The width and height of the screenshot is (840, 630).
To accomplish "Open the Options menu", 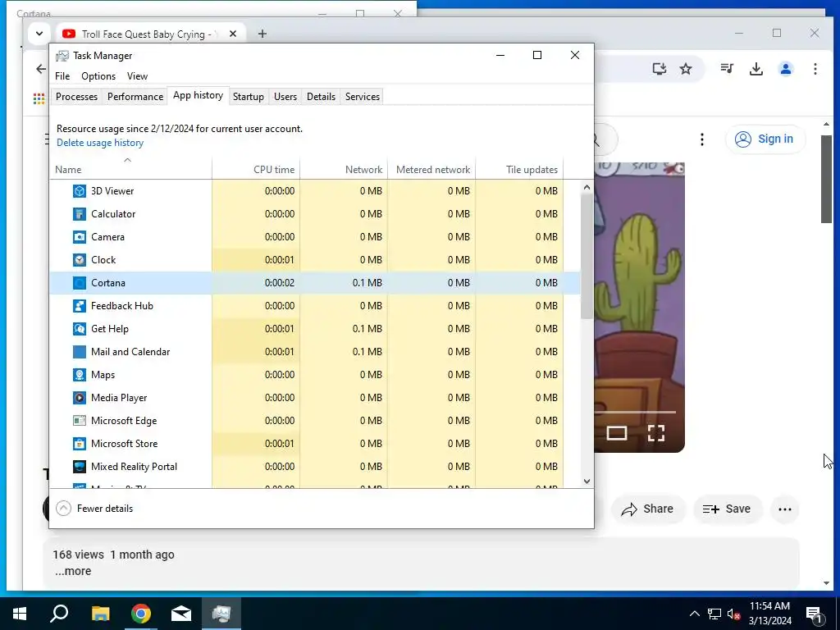I will 98,76.
